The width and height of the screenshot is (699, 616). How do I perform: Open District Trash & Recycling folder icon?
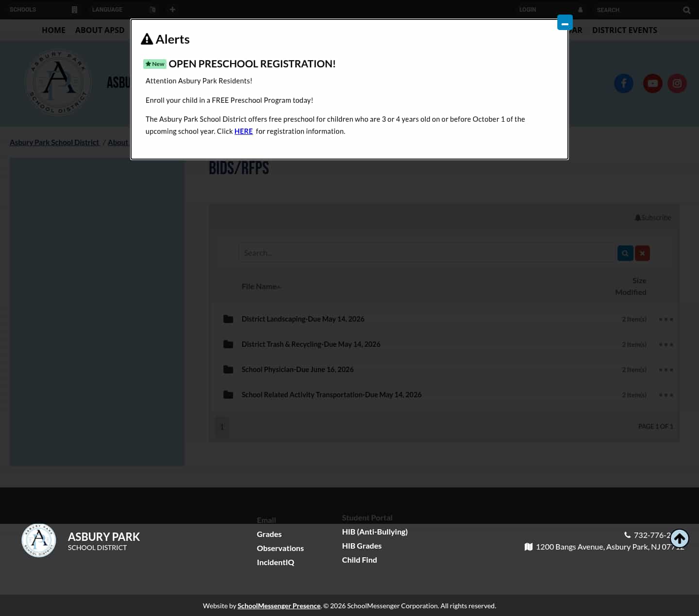(x=228, y=344)
